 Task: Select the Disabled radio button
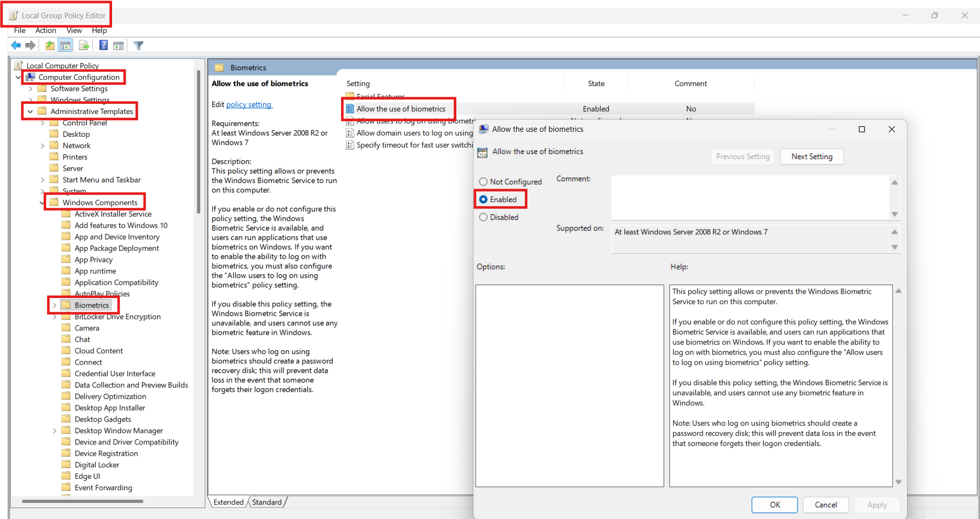484,217
